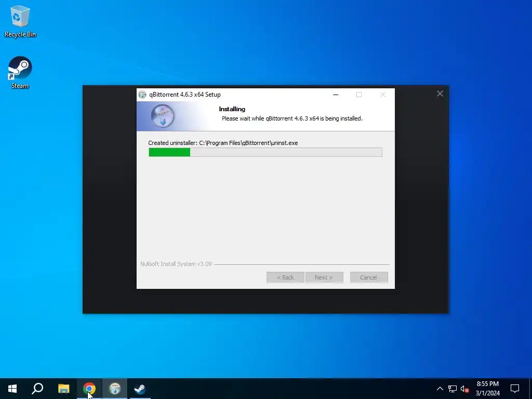
Task: Click the muted volume tray icon
Action: tap(464, 389)
